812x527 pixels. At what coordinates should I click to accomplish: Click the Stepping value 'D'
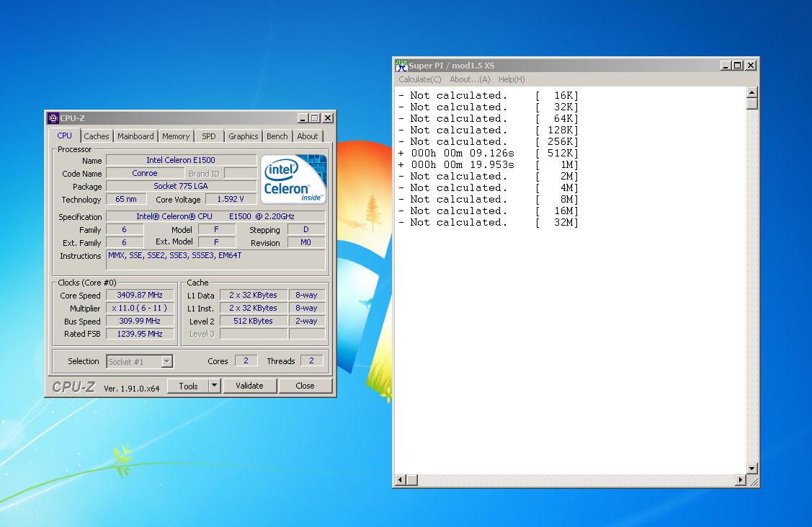pos(306,229)
